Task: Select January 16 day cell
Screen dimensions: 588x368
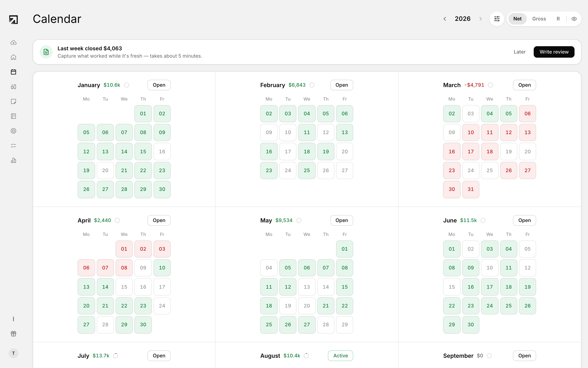Action: [x=162, y=152]
